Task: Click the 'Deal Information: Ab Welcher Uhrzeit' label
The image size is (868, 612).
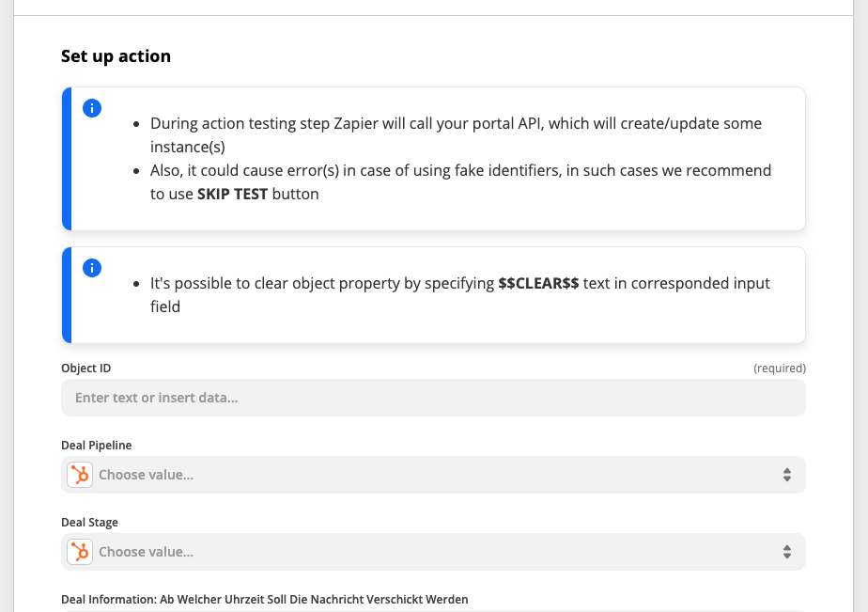Action: click(x=265, y=599)
